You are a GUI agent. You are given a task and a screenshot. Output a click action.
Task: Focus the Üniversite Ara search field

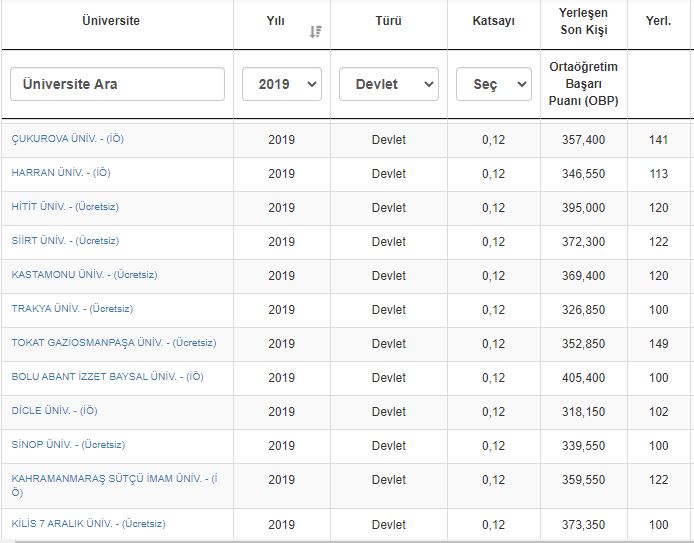tap(117, 84)
